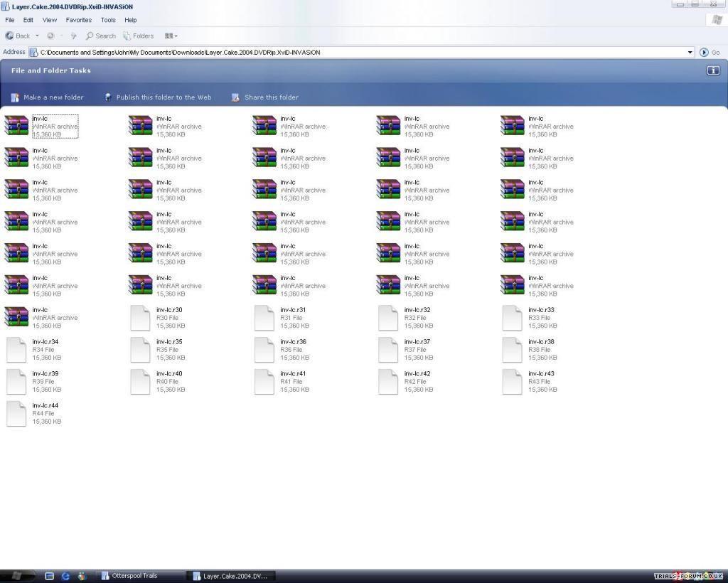Select the inv-lc.r43 file icon
The height and width of the screenshot is (583, 728).
coord(512,382)
